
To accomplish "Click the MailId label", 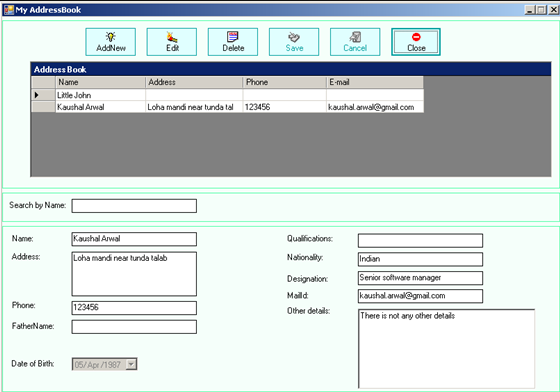I will tap(298, 296).
